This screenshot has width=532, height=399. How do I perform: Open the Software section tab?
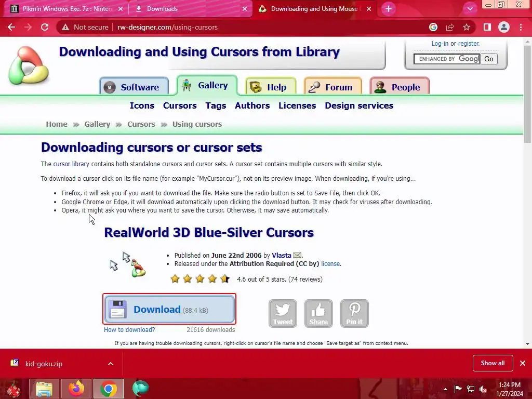(x=134, y=87)
